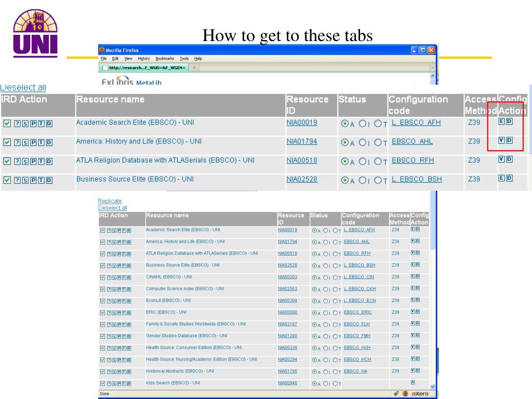Image resolution: width=532 pixels, height=399 pixels.
Task: Click the S icon in enlarged ATLA Religion Database row
Action: (x=25, y=161)
